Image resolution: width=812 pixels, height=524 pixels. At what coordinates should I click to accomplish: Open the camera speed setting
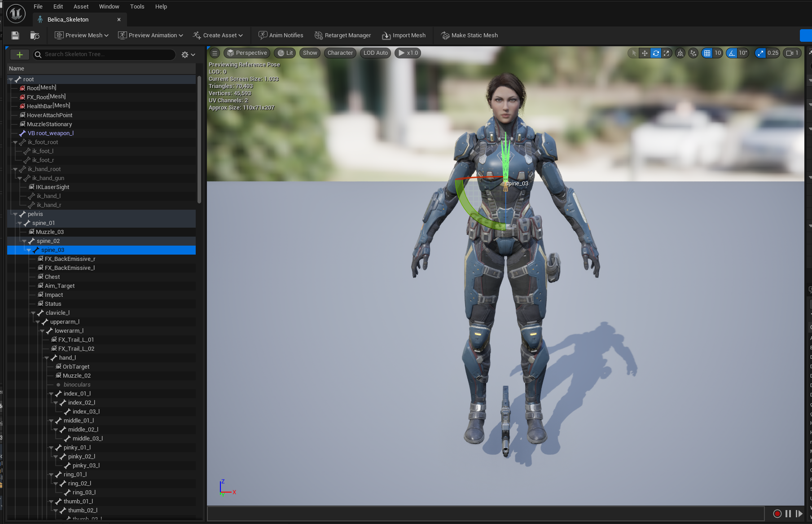click(x=793, y=53)
